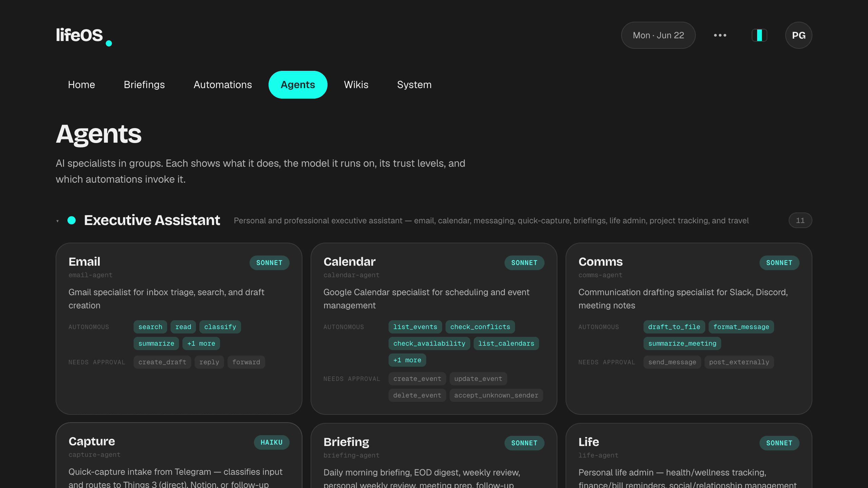Click the Calendar card SONNET badge

pos(524,263)
